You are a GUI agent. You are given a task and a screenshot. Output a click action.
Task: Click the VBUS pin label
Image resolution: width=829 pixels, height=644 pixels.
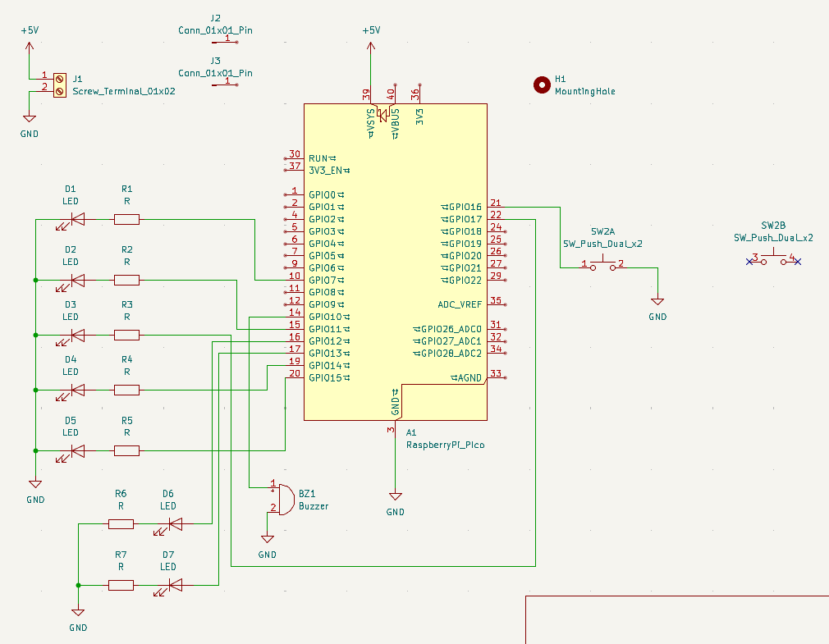[x=396, y=124]
